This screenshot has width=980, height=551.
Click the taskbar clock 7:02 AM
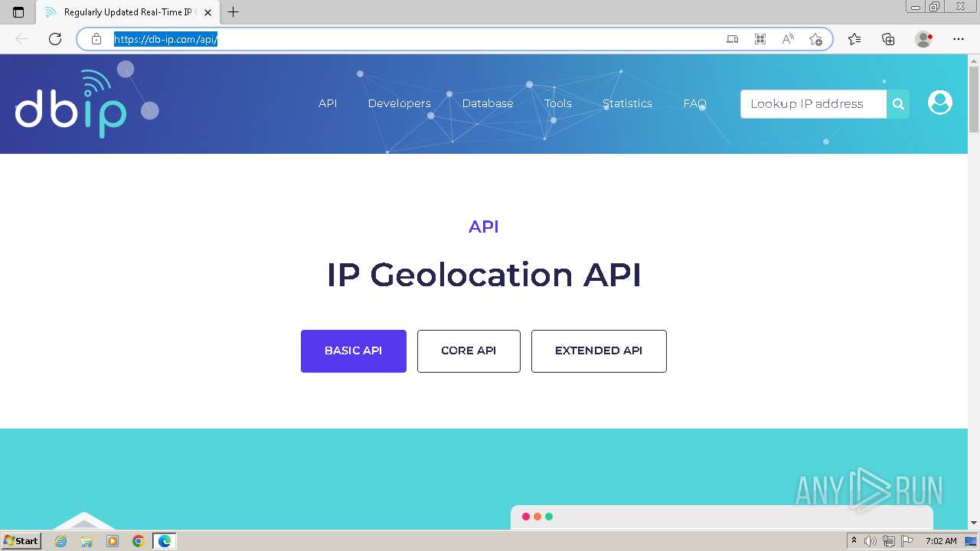(941, 541)
